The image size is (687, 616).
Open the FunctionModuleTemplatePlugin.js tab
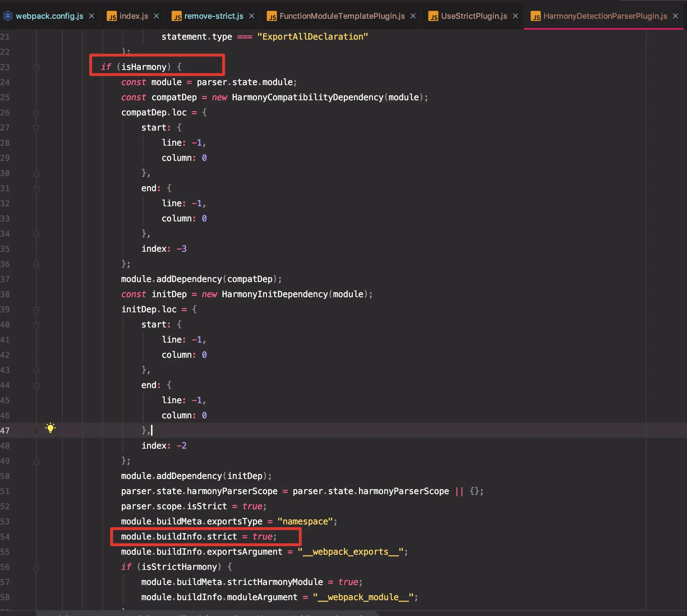342,16
